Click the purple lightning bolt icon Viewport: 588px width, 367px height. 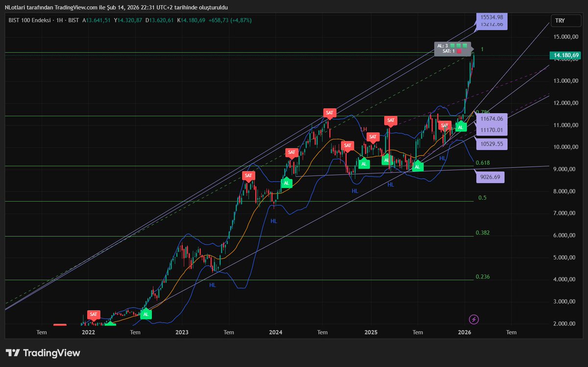click(473, 319)
